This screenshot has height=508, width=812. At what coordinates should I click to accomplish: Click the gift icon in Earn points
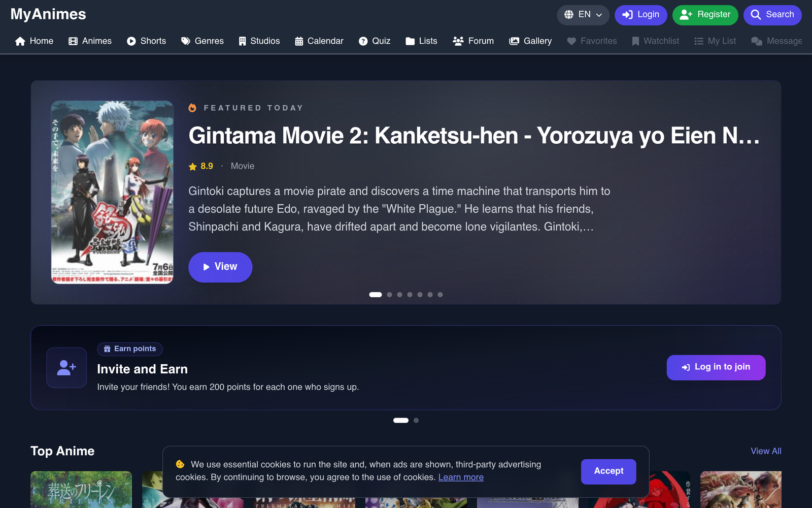pyautogui.click(x=107, y=349)
